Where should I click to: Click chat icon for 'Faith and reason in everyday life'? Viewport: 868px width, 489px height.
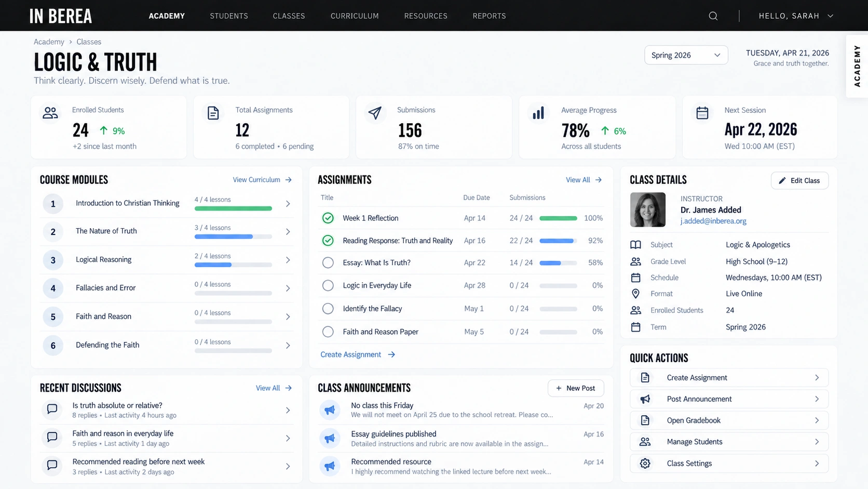pyautogui.click(x=52, y=438)
